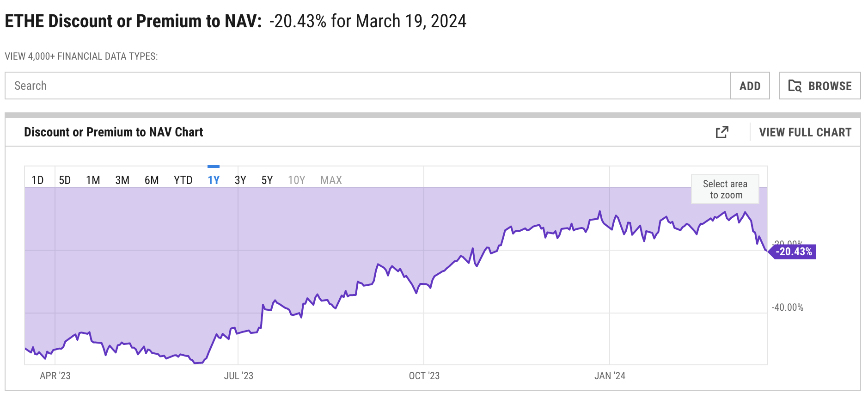Click the greyed-out 10Y range
Screen dimensions: 868x406
pyautogui.click(x=296, y=180)
